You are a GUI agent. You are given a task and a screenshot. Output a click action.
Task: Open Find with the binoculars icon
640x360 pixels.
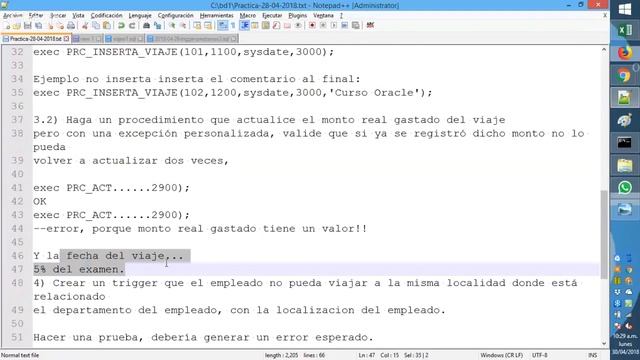[x=146, y=26]
